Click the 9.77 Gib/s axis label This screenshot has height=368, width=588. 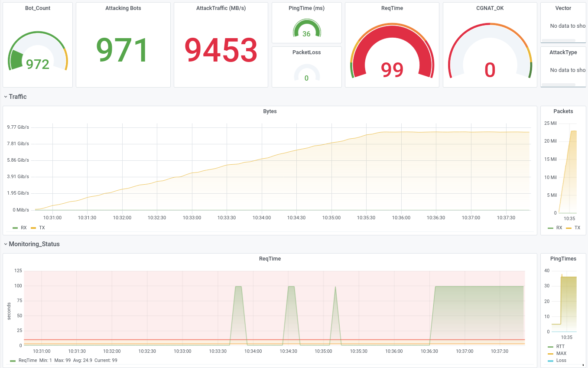18,127
